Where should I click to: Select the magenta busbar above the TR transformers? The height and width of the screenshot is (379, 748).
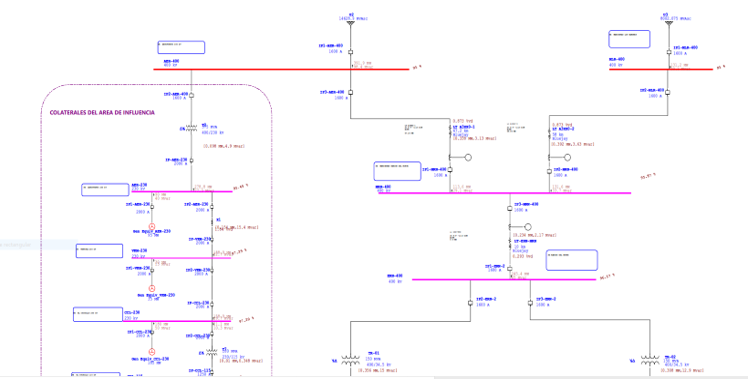[504, 279]
